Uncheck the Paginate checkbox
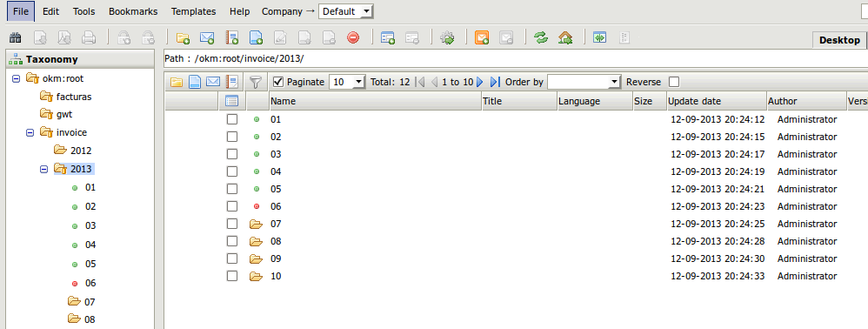This screenshot has height=329, width=868. pyautogui.click(x=278, y=82)
